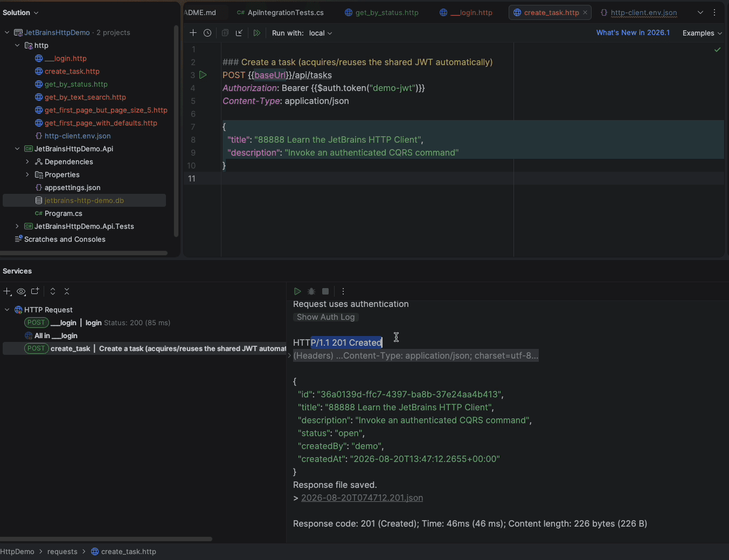Collapse the HTTP Request services node

7,310
